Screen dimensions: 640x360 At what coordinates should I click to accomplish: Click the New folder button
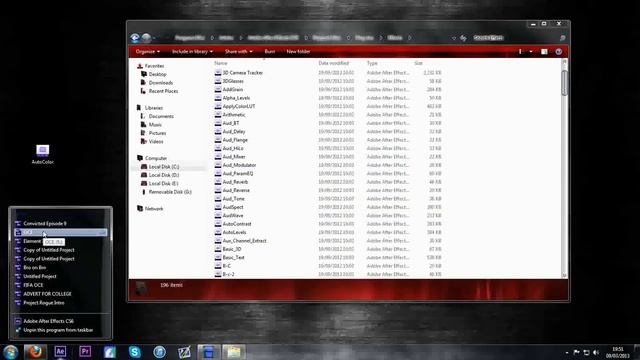tap(298, 52)
